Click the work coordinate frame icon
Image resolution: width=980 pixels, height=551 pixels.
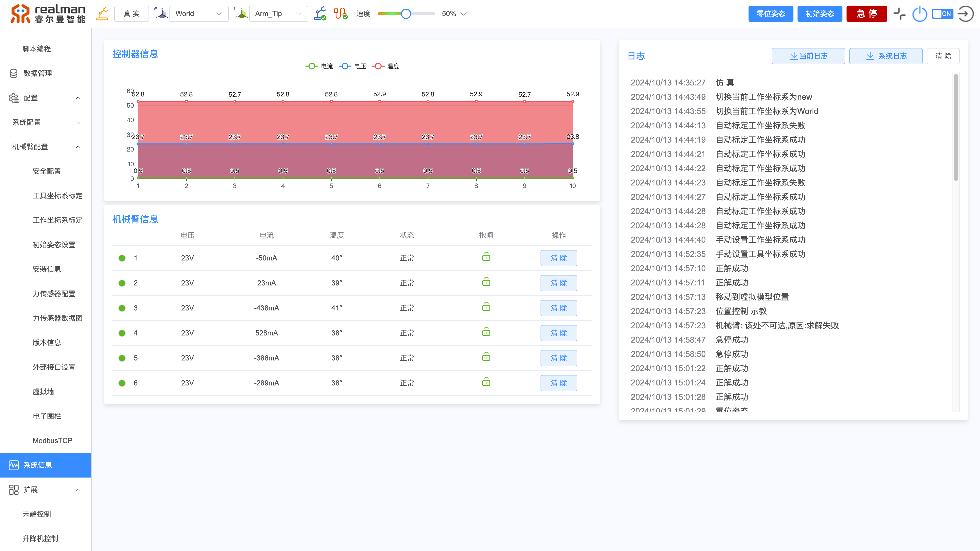point(161,13)
